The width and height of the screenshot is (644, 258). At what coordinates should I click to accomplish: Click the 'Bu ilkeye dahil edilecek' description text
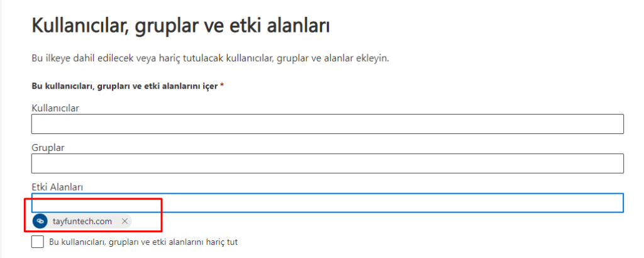(210, 59)
